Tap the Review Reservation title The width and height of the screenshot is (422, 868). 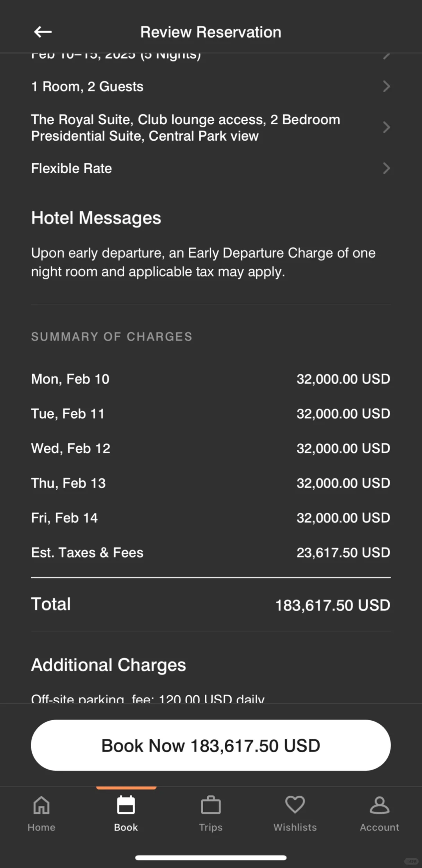click(x=211, y=32)
